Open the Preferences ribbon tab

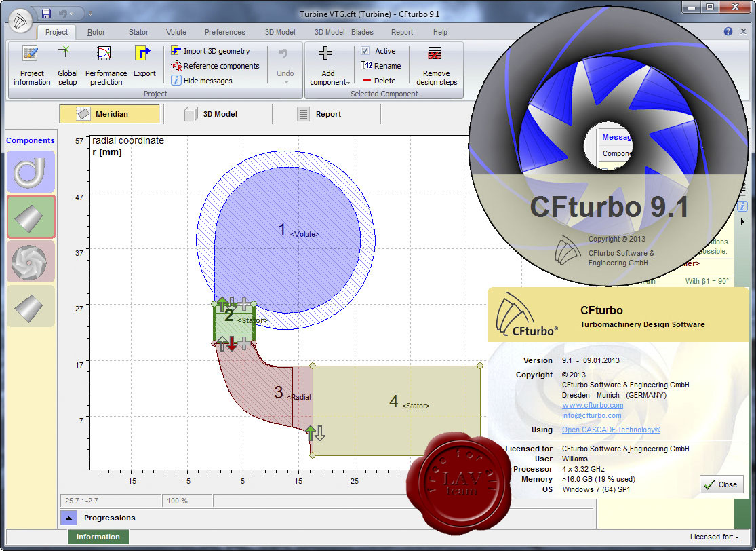224,32
